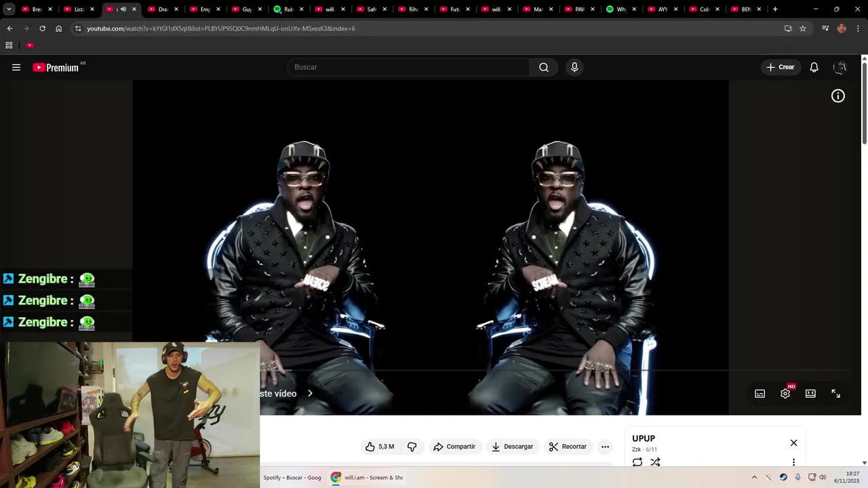Click the address bar URL
The height and width of the screenshot is (488, 868).
point(221,28)
